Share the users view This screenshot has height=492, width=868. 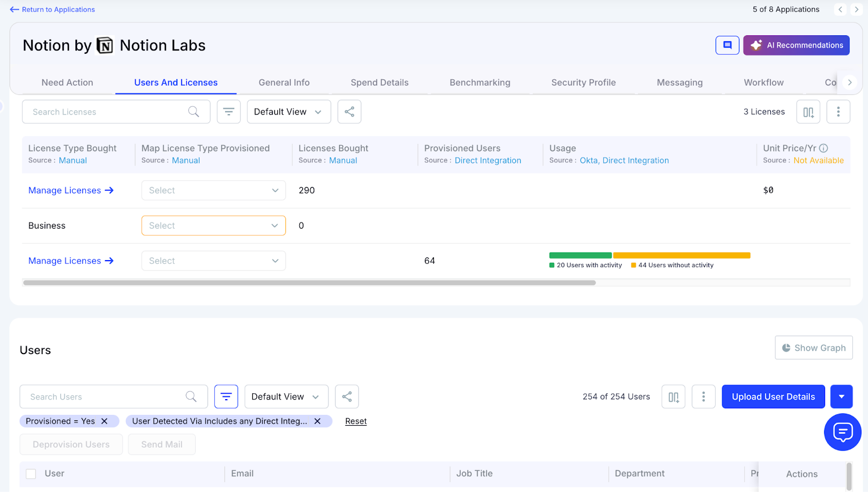click(347, 397)
